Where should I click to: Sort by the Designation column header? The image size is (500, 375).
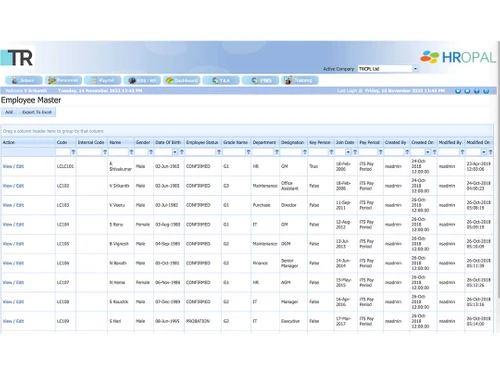click(292, 142)
